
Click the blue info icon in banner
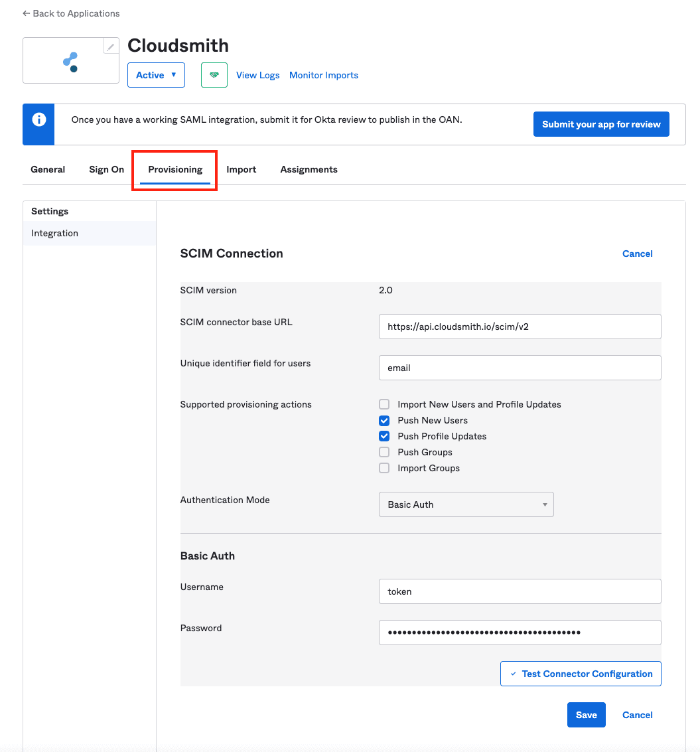click(39, 120)
